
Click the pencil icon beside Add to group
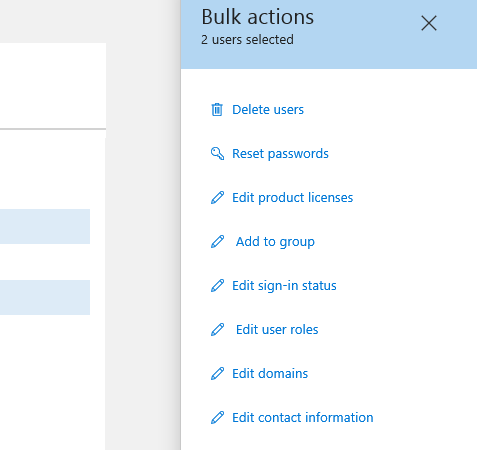pyautogui.click(x=217, y=241)
